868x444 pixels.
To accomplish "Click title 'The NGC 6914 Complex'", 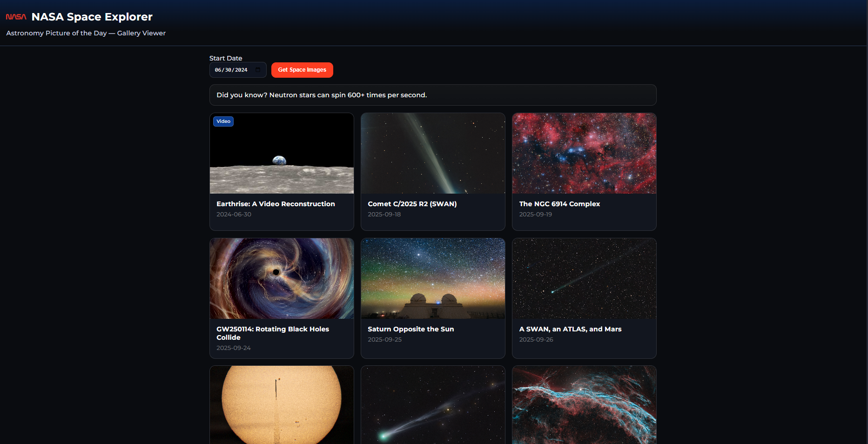I will point(559,204).
